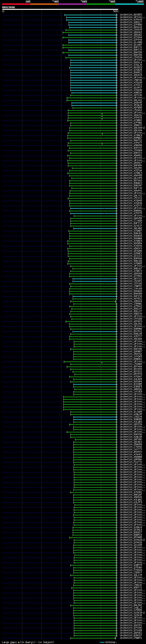Click the alignment bar of UniRef100_A9TG36
146x644 pixels.
[x=94, y=95]
